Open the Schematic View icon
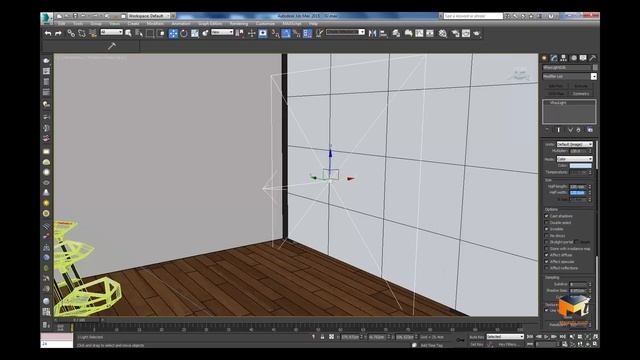The image size is (640, 360). (x=430, y=33)
